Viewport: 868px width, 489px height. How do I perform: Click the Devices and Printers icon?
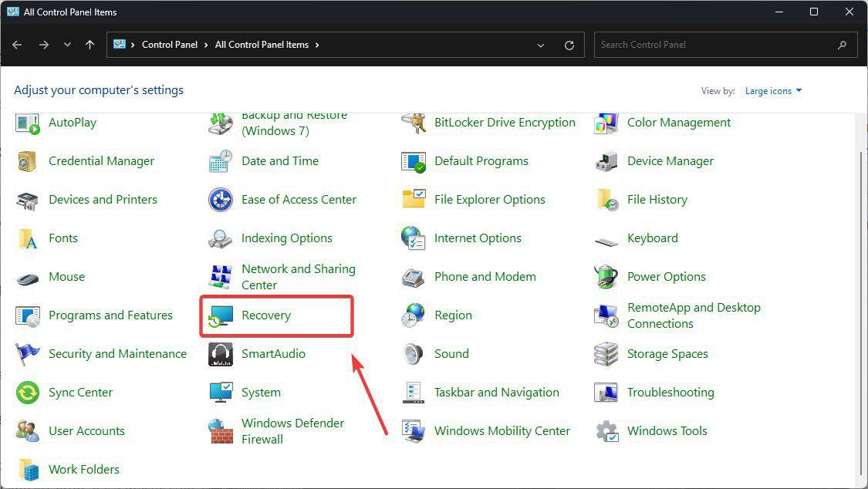26,201
